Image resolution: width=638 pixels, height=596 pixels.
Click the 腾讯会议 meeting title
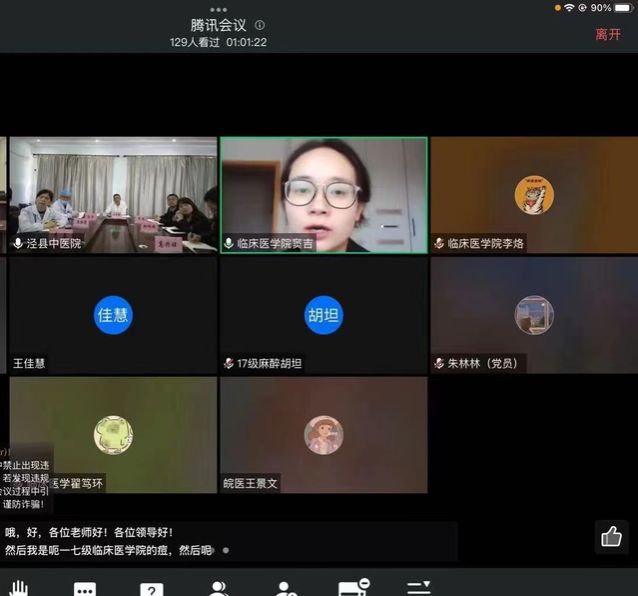click(x=218, y=25)
